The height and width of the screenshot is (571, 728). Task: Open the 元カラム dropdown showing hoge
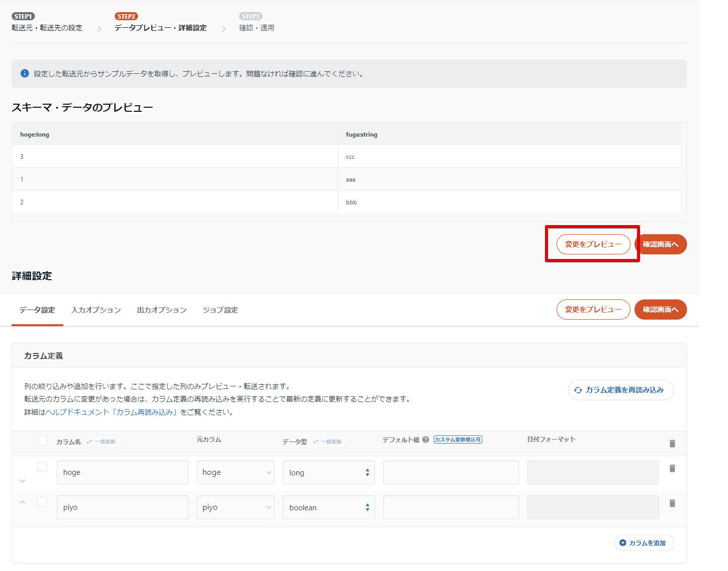point(236,472)
